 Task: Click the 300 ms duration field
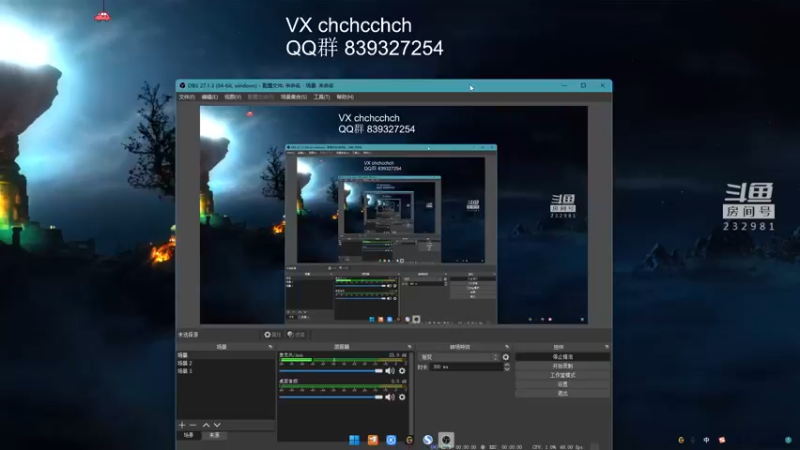tap(466, 367)
